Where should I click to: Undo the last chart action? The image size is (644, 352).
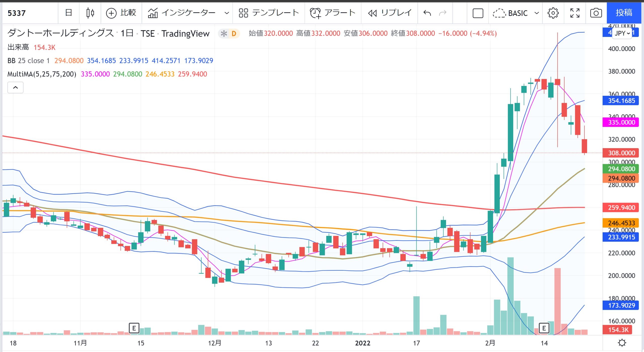tap(427, 13)
